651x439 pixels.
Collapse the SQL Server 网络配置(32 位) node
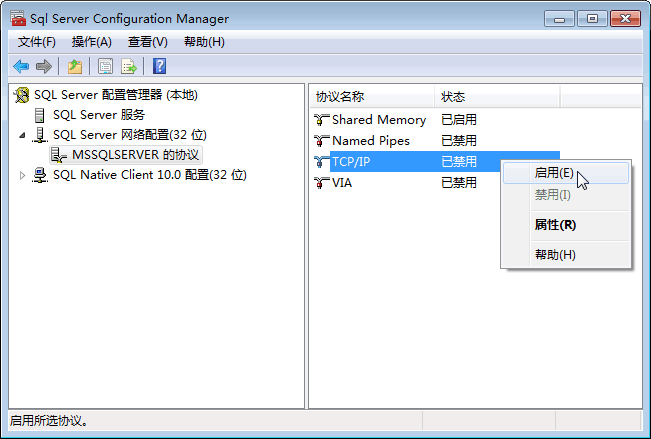pyautogui.click(x=22, y=135)
